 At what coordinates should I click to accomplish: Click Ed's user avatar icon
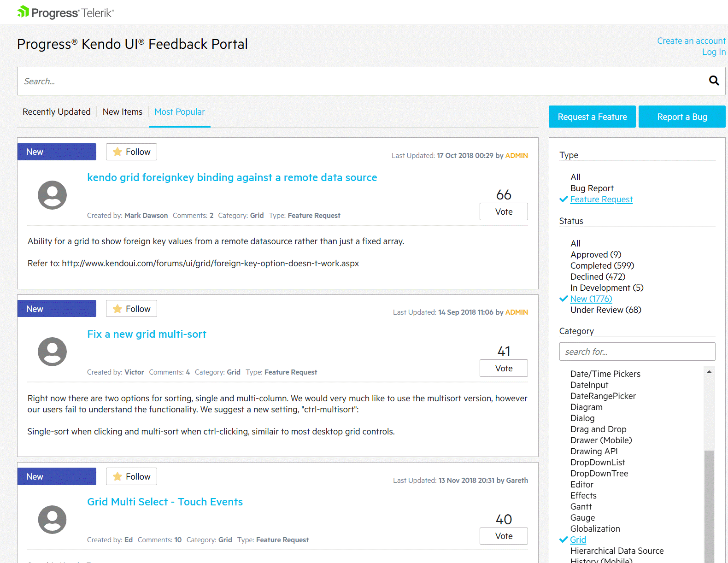click(52, 519)
